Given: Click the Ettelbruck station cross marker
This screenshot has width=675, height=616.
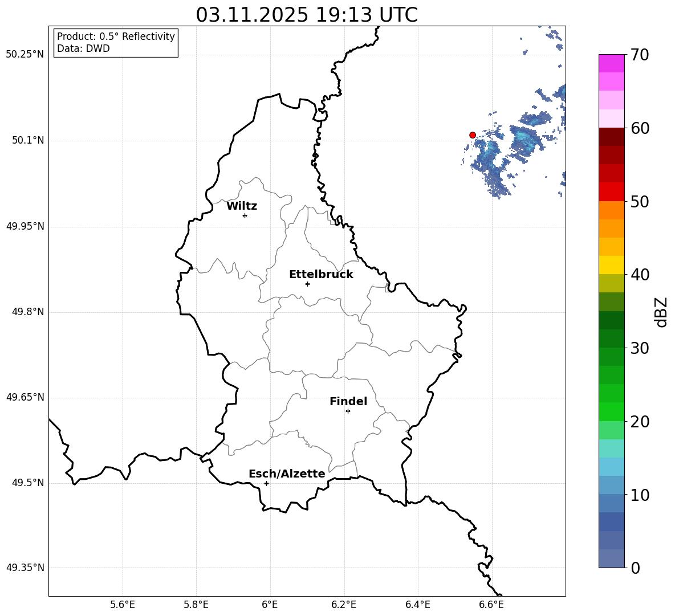Looking at the screenshot, I should pos(307,284).
